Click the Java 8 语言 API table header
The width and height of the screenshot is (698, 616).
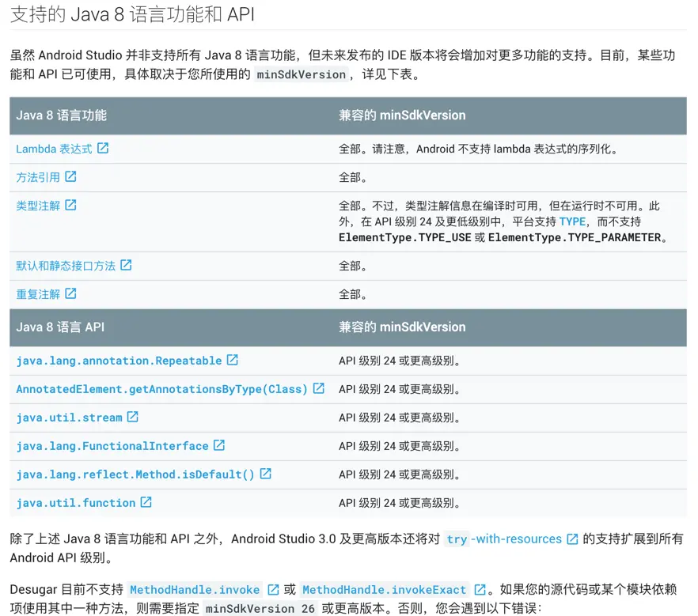pyautogui.click(x=60, y=327)
